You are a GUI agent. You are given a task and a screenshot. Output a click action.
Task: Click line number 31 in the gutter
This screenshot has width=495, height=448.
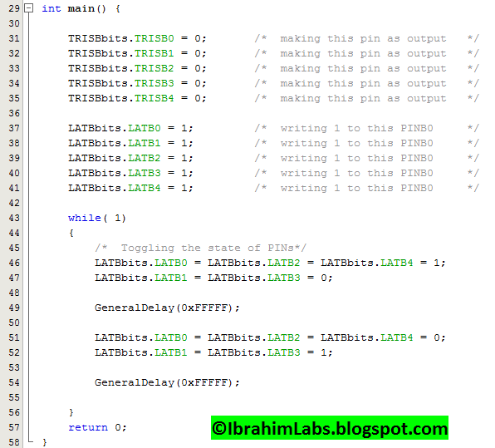(x=14, y=38)
